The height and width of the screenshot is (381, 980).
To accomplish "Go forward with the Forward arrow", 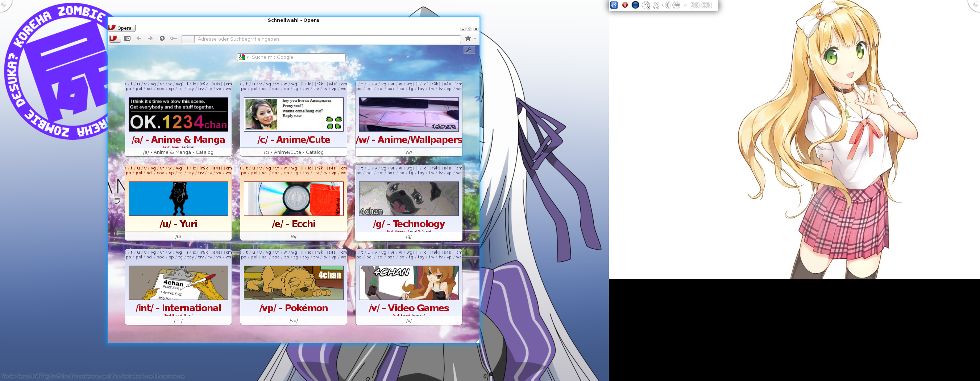I will (150, 38).
